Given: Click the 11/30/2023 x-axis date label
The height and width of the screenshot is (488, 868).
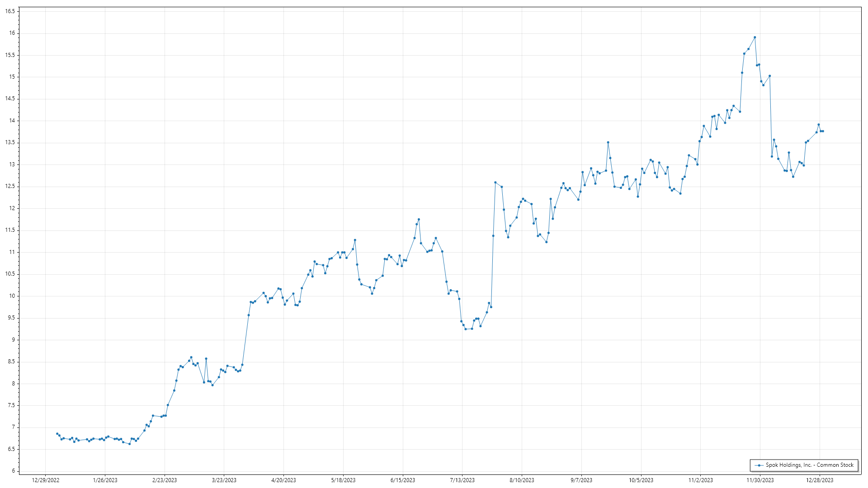Looking at the screenshot, I should pyautogui.click(x=759, y=480).
